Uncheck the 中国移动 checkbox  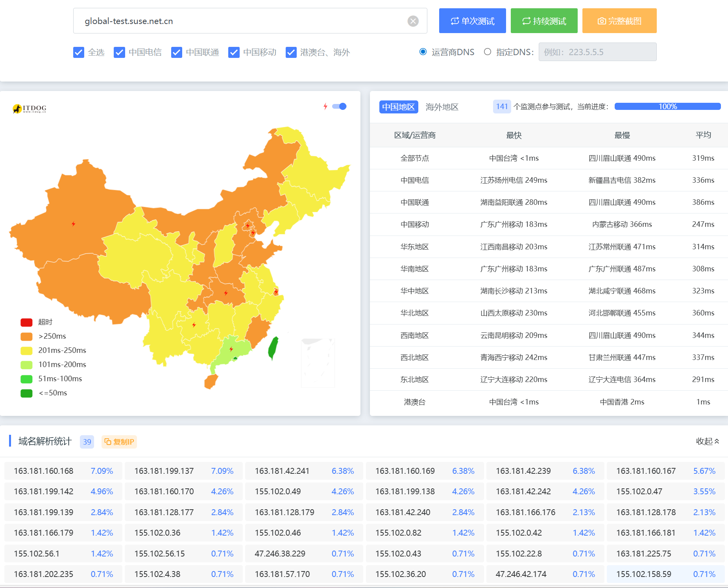click(234, 52)
